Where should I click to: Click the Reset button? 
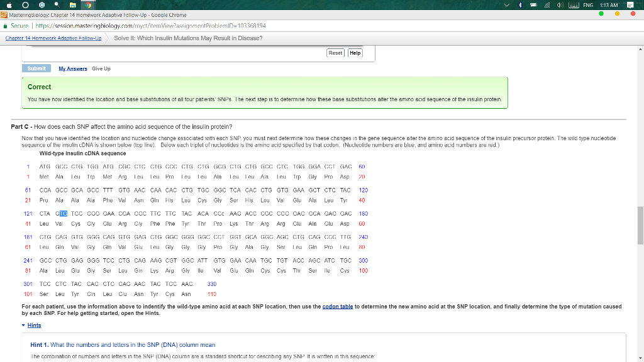click(x=335, y=53)
